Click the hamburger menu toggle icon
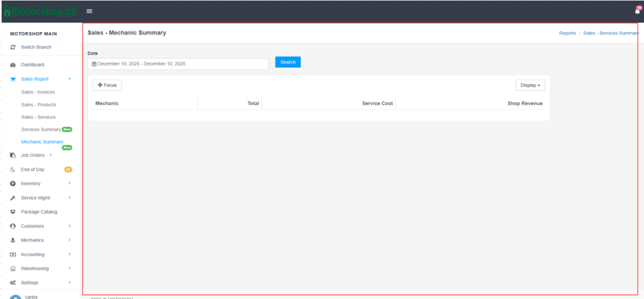644x299 pixels. tap(89, 11)
